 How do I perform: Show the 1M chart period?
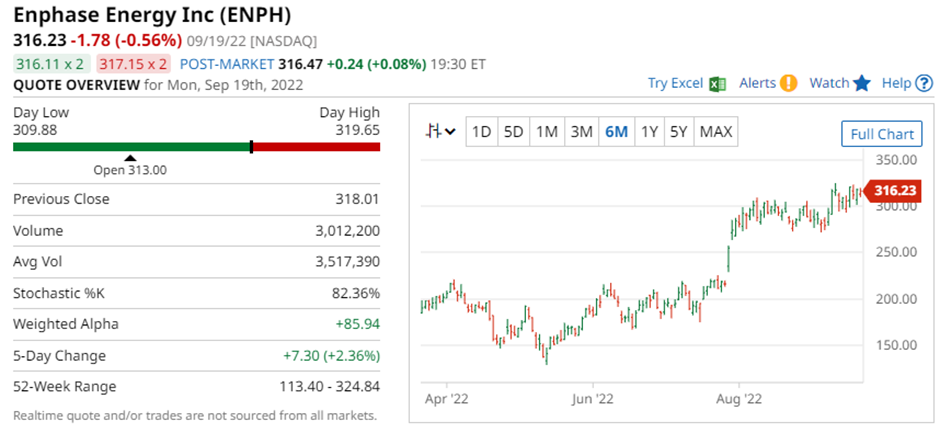546,132
